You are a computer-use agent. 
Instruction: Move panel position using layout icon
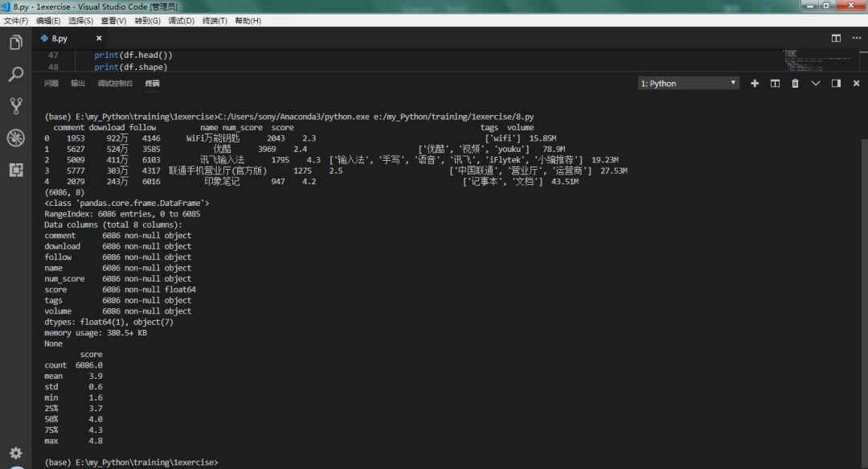tap(836, 83)
